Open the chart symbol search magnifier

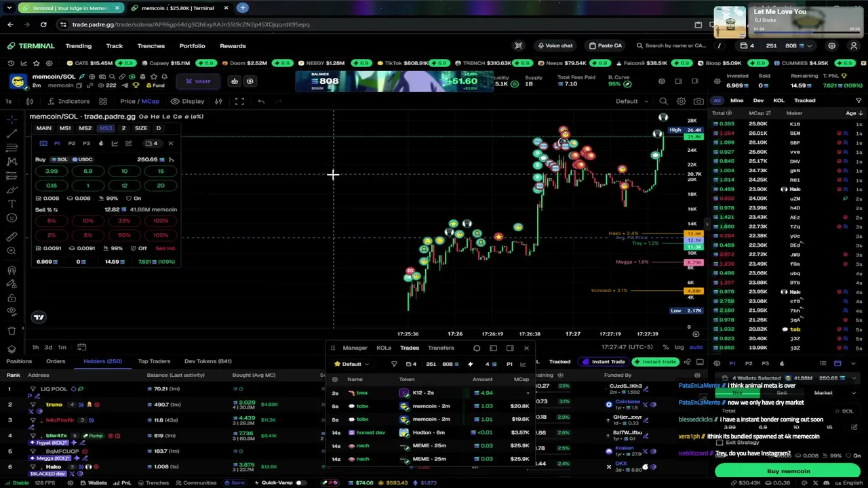pos(663,102)
